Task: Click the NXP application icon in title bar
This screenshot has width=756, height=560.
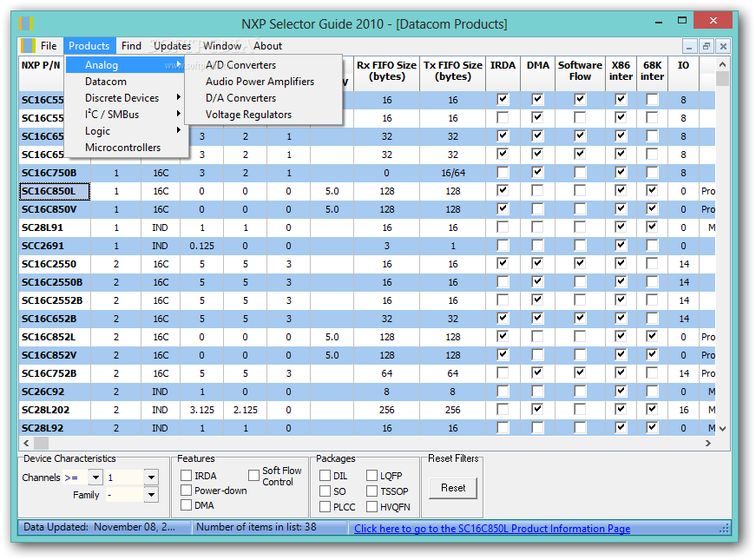Action: pyautogui.click(x=26, y=23)
